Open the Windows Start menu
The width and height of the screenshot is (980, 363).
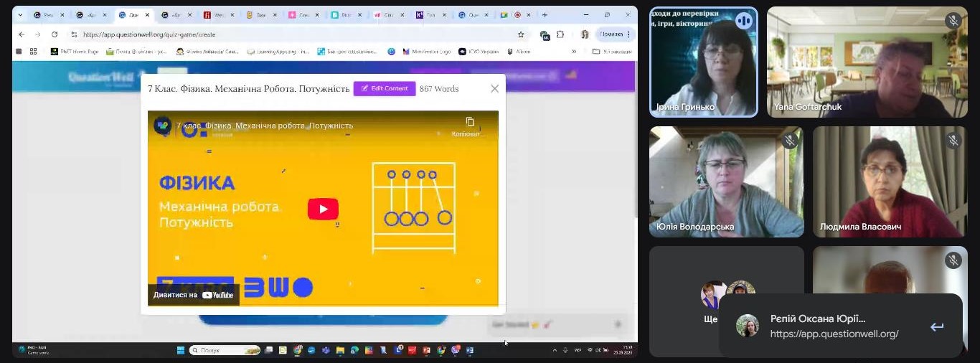click(182, 351)
